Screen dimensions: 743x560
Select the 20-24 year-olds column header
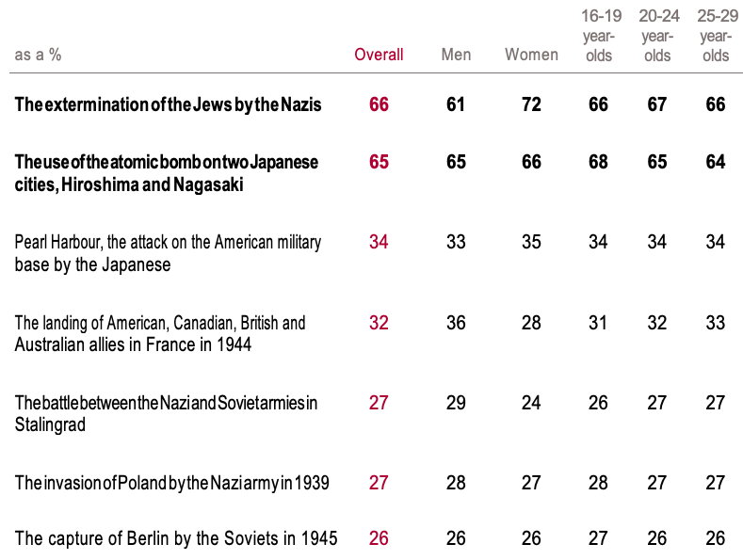[657, 36]
